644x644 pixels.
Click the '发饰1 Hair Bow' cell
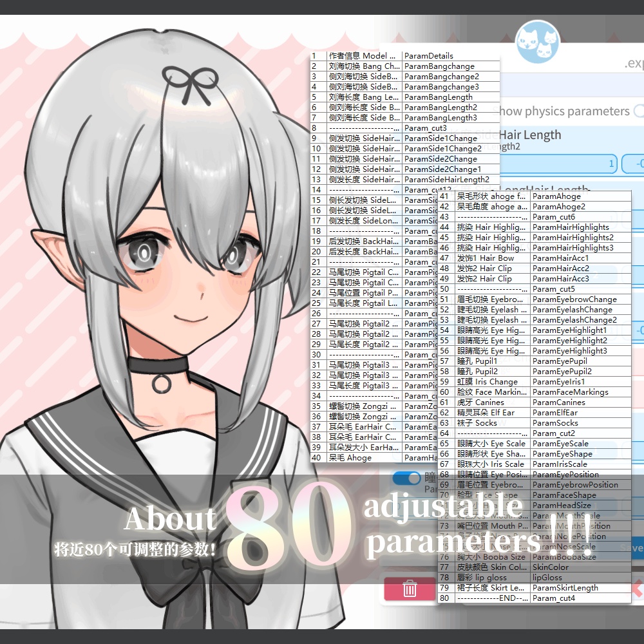493,258
